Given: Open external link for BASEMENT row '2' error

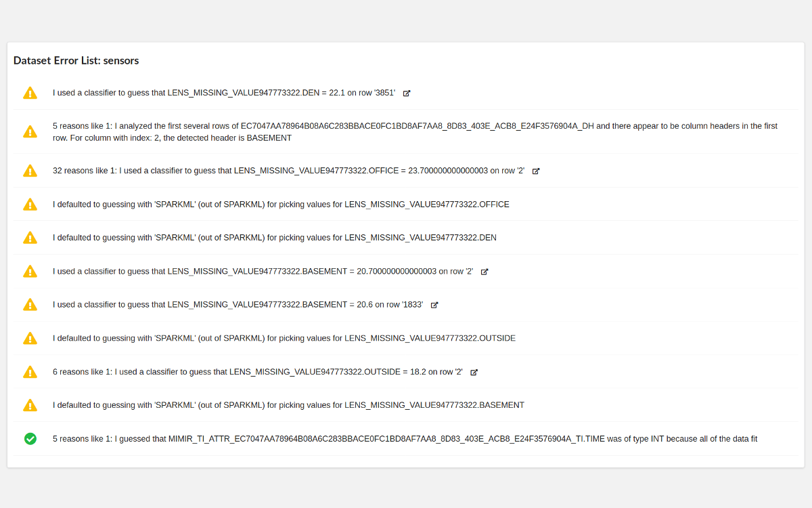Looking at the screenshot, I should (484, 272).
